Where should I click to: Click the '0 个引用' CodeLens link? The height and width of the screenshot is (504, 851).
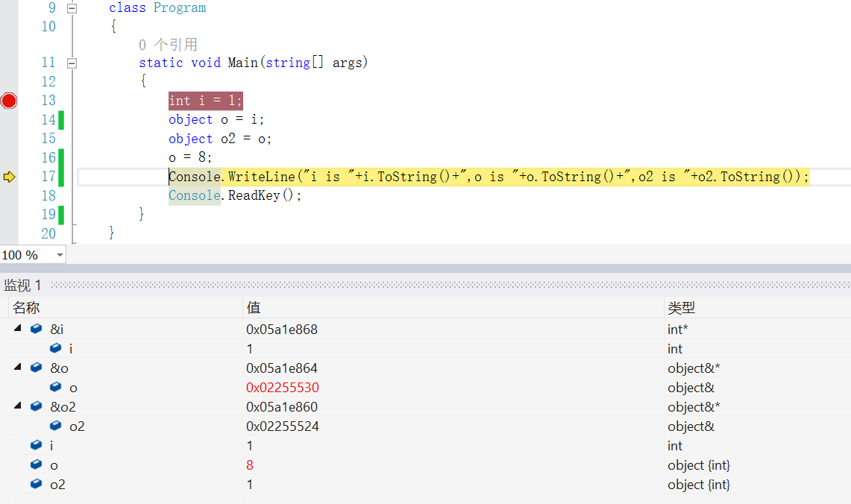click(x=168, y=45)
